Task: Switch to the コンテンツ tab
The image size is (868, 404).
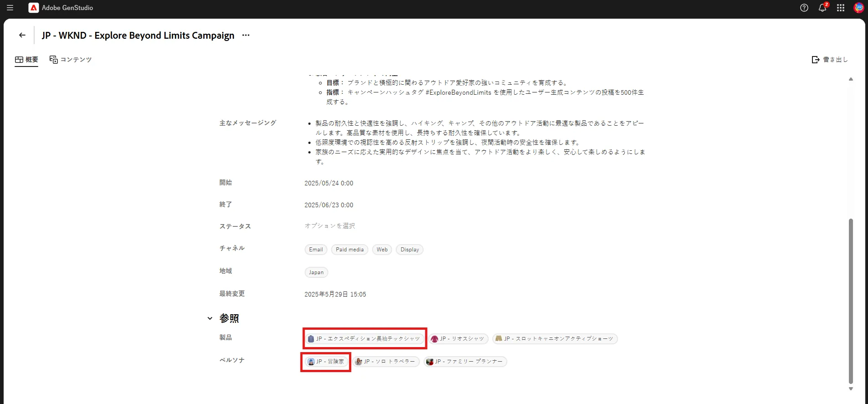Action: (71, 60)
